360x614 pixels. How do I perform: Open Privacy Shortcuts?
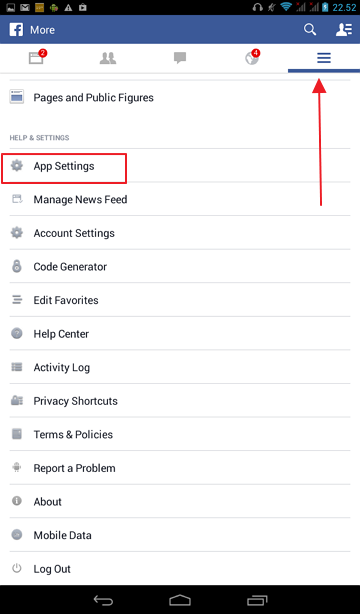click(180, 401)
